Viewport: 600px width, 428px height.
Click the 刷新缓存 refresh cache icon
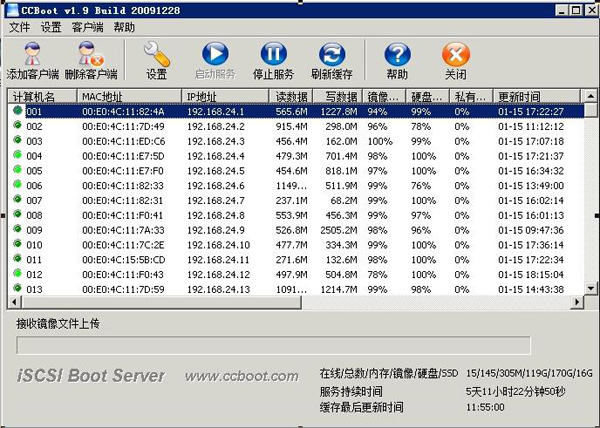pyautogui.click(x=332, y=54)
